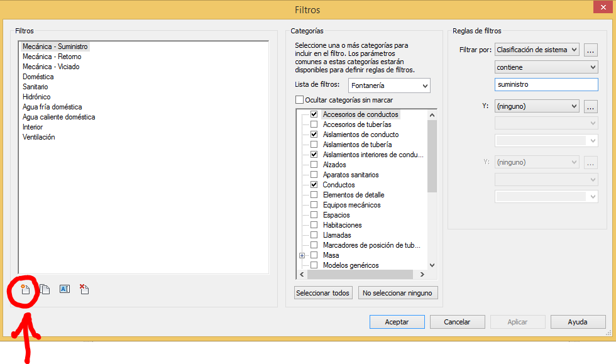Viewport: 616px width, 364px height.
Task: Enable Ocultar categorías sin marcar checkbox
Action: [299, 100]
